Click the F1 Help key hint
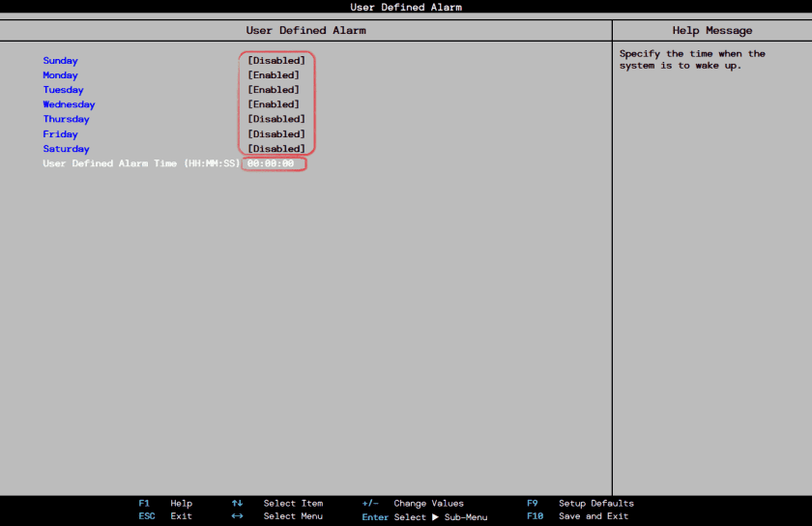 click(x=165, y=504)
